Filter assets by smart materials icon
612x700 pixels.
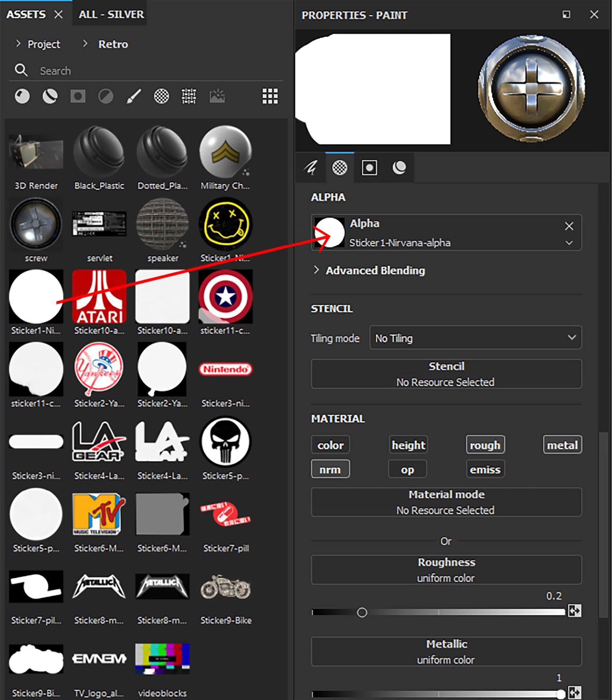tap(50, 96)
